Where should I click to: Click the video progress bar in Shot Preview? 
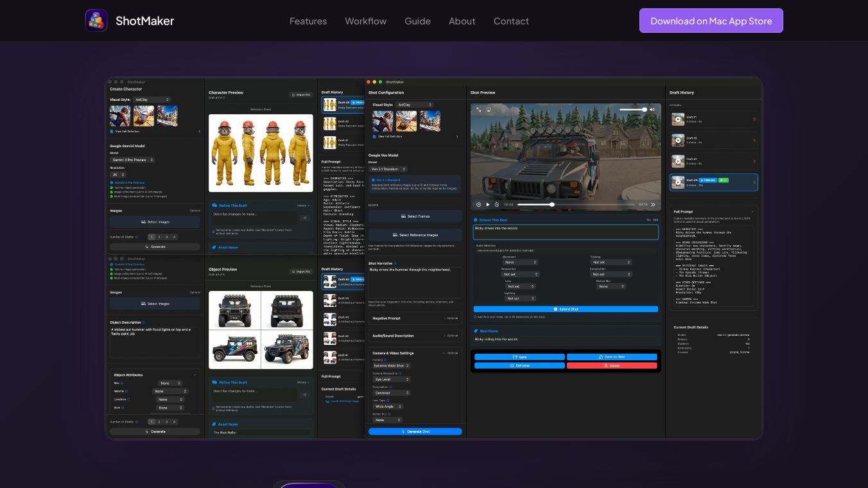[577, 205]
